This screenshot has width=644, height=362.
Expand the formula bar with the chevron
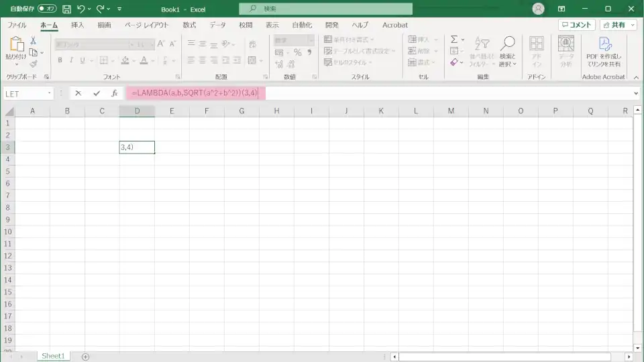point(636,94)
